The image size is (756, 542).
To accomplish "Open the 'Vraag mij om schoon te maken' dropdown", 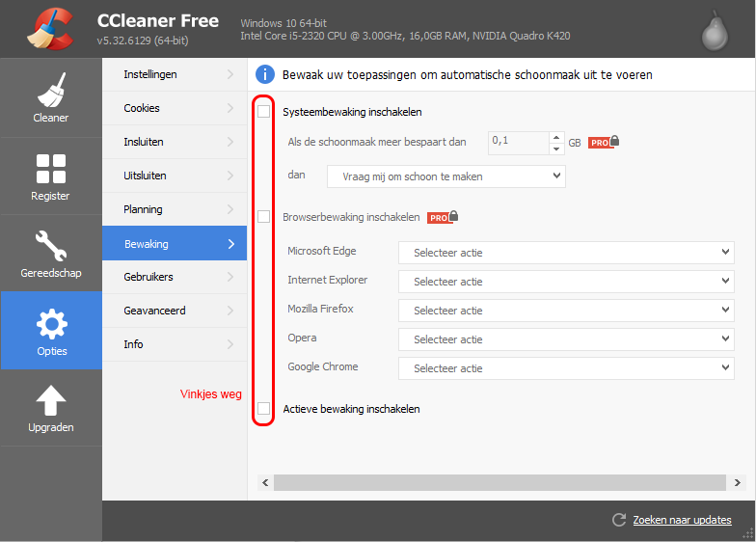I will click(x=445, y=176).
